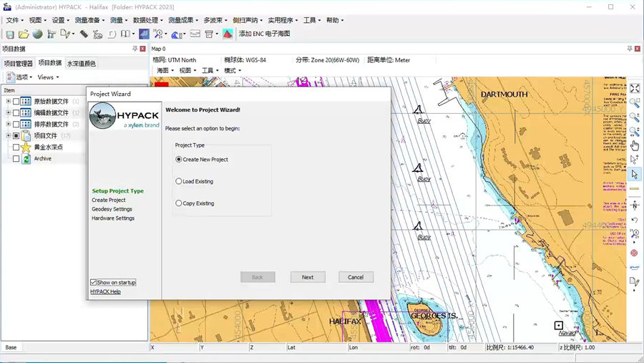Click the archive box icon in toolbar
Viewport: 644px width, 363px height.
pos(209,34)
